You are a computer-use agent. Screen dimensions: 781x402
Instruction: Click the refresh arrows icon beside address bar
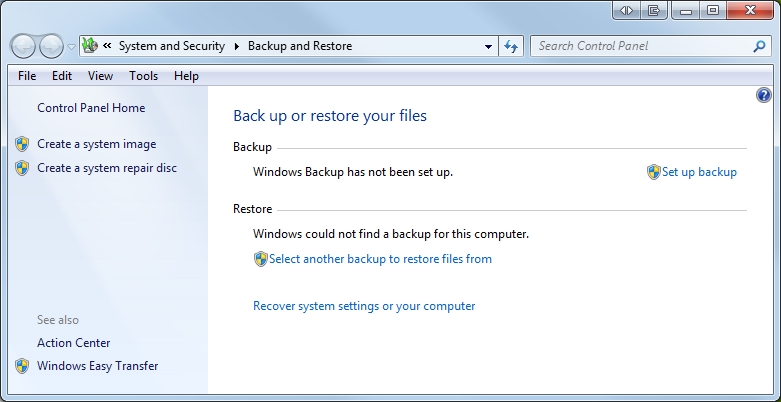pyautogui.click(x=511, y=46)
